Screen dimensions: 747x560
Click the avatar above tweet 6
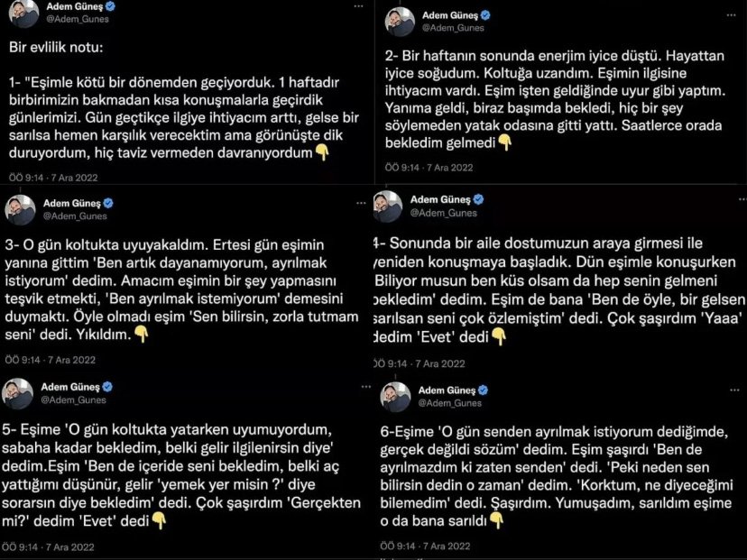point(396,396)
